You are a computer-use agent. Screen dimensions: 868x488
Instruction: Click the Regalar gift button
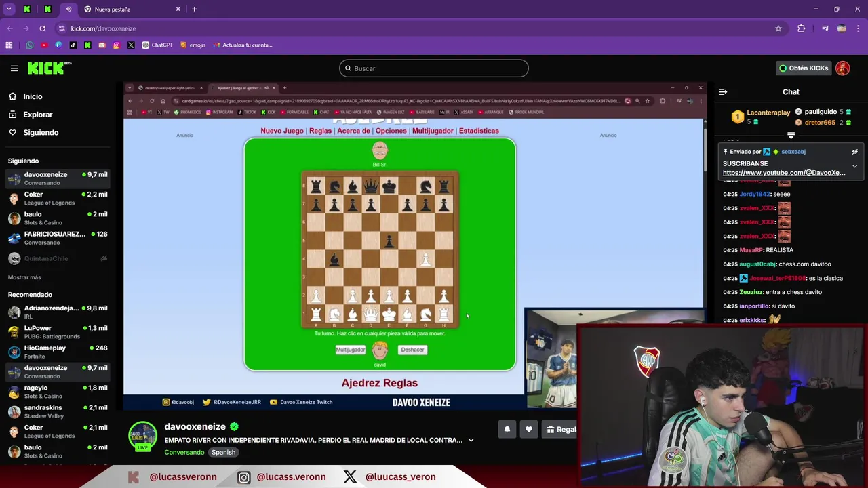click(x=561, y=429)
